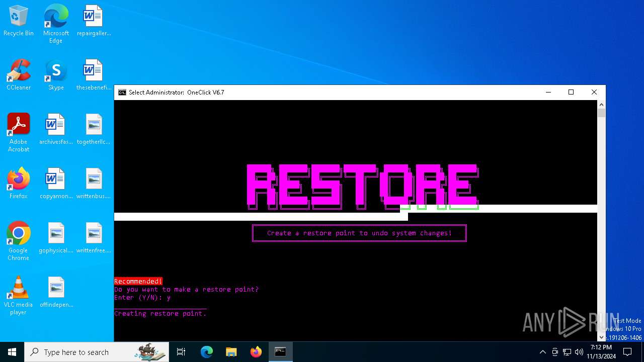Screen dimensions: 644x362
Task: Open the network icon in the system tray
Action: tap(567, 352)
